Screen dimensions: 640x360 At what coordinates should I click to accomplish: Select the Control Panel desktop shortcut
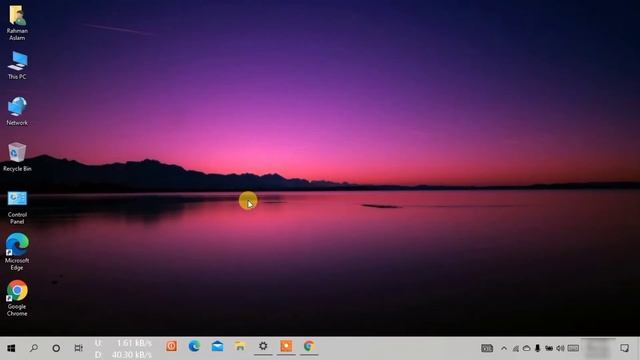pyautogui.click(x=17, y=207)
